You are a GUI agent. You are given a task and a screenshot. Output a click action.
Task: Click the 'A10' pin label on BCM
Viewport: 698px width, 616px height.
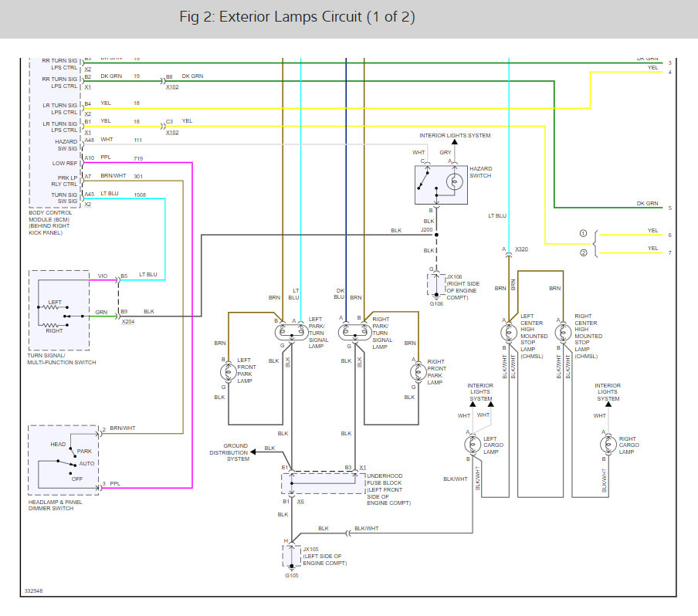90,158
